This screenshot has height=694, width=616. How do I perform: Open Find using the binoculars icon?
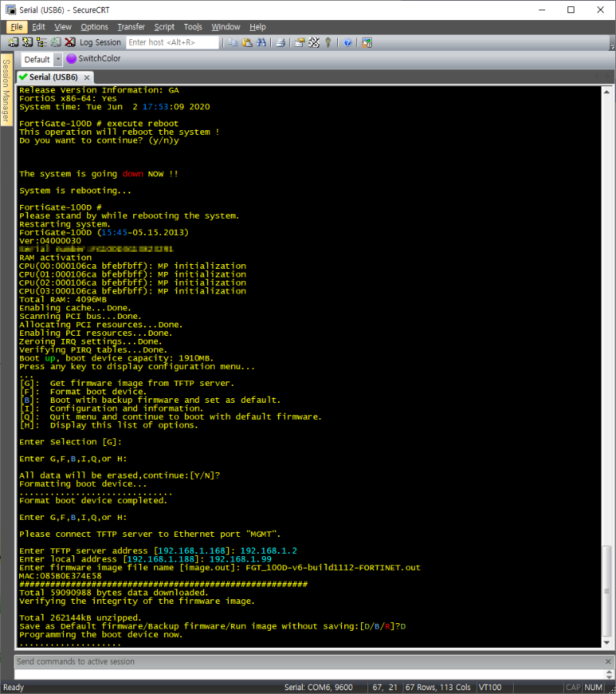(261, 42)
